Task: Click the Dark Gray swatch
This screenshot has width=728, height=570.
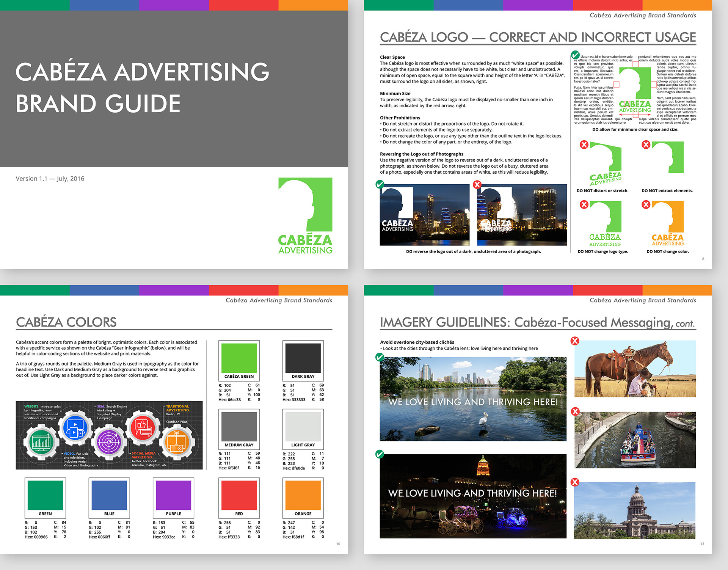Action: coord(303,358)
